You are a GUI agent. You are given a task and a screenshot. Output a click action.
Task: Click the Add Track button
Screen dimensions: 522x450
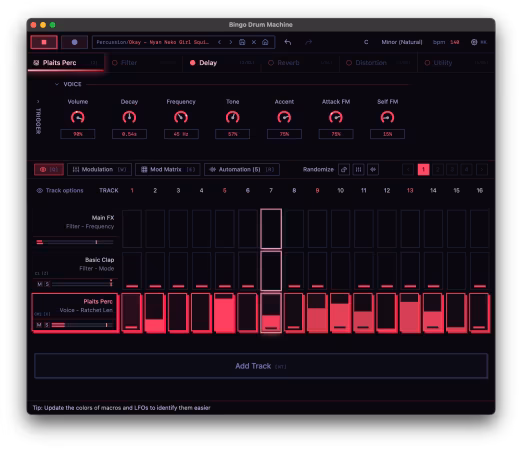click(x=261, y=366)
